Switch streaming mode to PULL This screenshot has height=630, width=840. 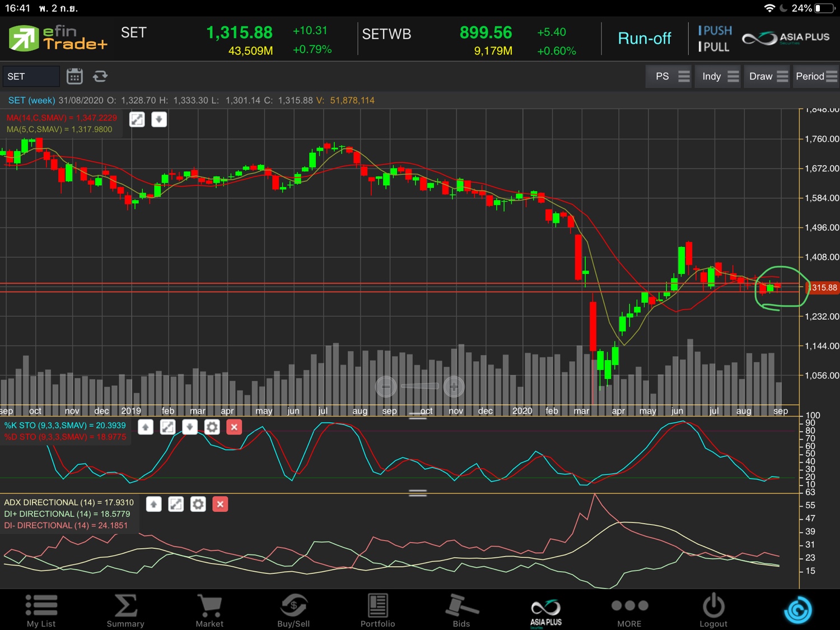click(714, 47)
